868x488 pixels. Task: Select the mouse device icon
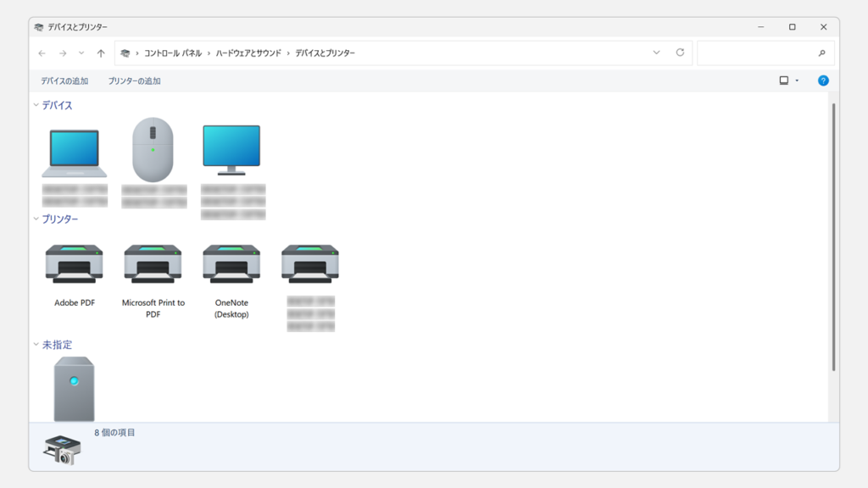(153, 148)
